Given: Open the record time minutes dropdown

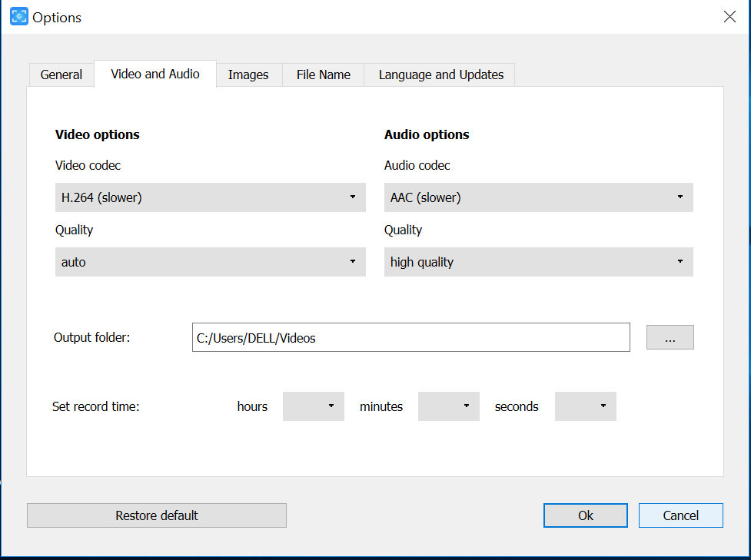Looking at the screenshot, I should point(449,406).
